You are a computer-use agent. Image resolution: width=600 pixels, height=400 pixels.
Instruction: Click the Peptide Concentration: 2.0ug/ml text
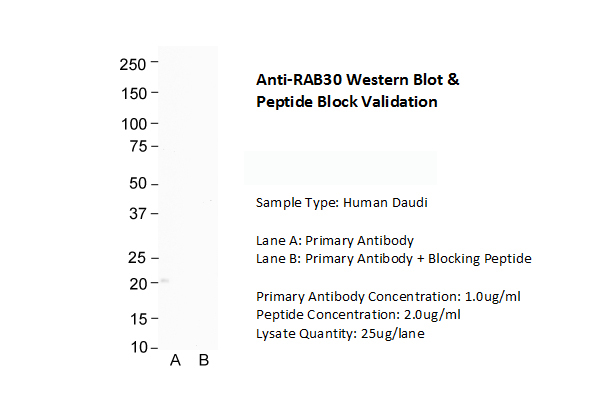coord(357,315)
